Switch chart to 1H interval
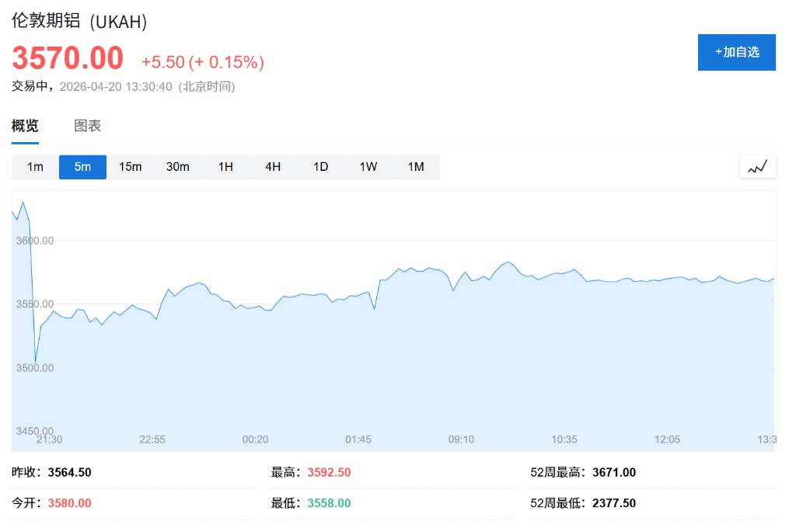The width and height of the screenshot is (796, 532). [x=225, y=167]
